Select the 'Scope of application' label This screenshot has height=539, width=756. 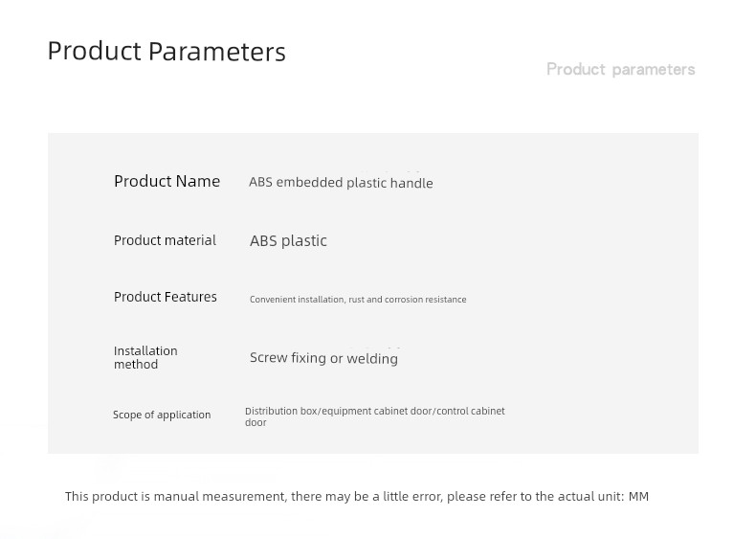(x=162, y=415)
